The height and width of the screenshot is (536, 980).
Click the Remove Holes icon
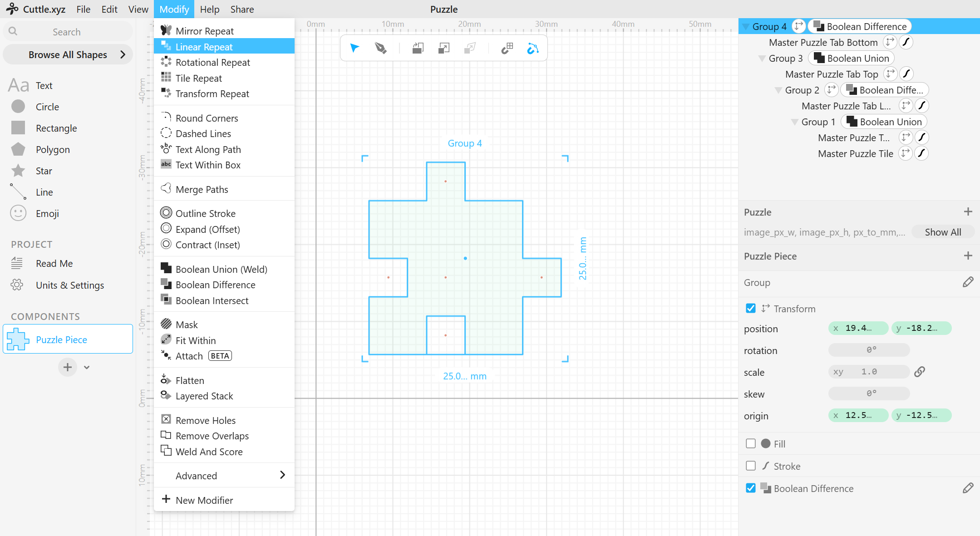(166, 419)
